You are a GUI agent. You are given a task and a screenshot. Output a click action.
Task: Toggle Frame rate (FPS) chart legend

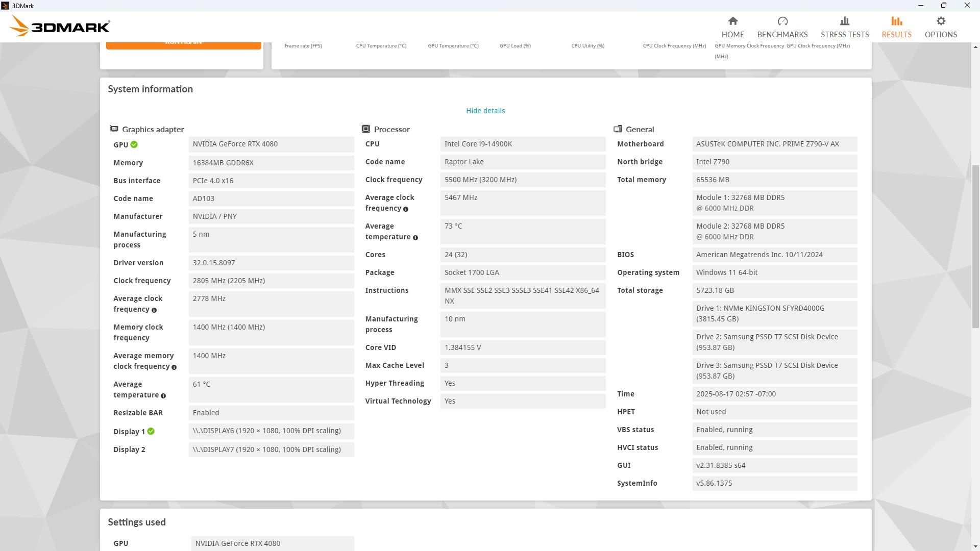point(303,46)
